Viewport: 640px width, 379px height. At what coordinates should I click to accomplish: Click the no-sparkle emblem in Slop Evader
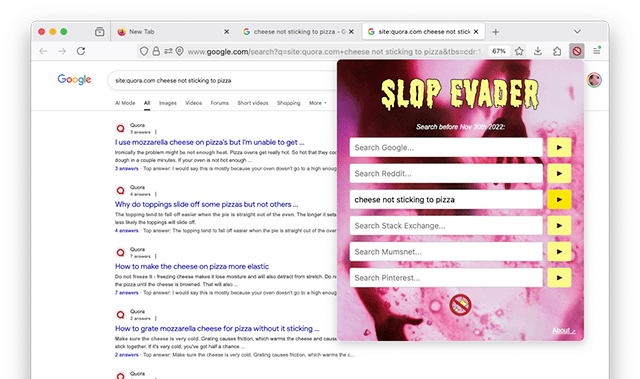[460, 304]
